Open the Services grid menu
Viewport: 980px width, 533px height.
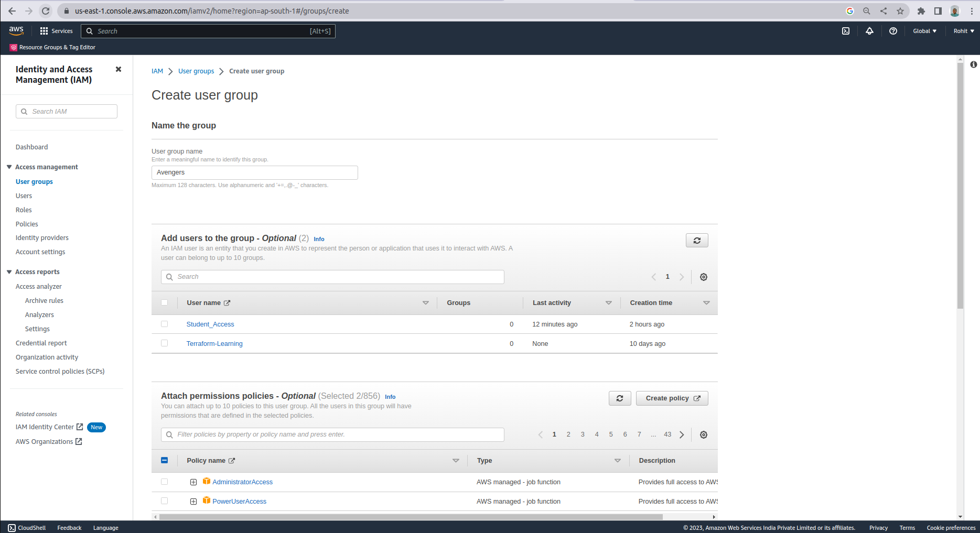pos(56,31)
